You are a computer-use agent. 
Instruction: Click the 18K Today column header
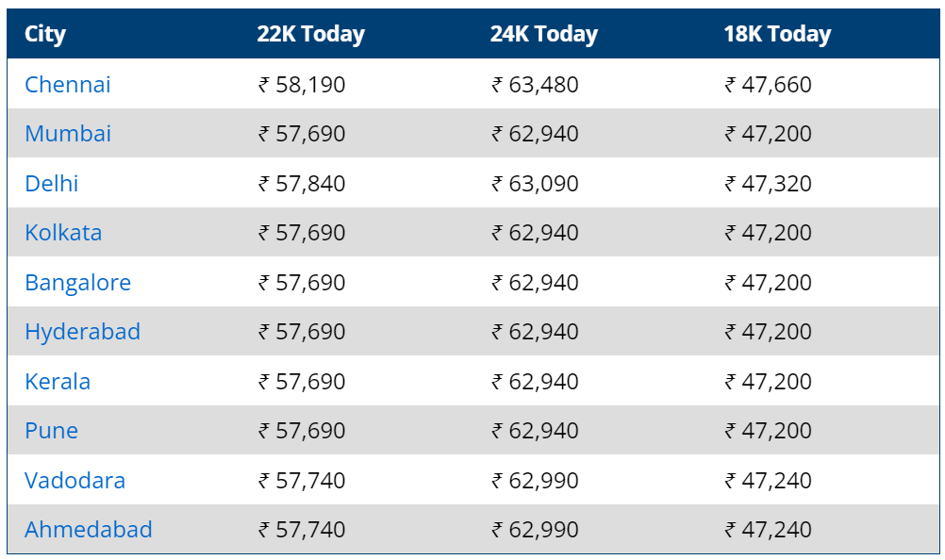pos(777,34)
